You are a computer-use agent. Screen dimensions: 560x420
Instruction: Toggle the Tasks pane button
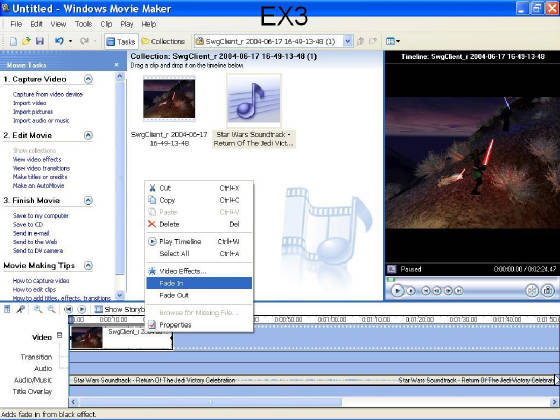(121, 41)
